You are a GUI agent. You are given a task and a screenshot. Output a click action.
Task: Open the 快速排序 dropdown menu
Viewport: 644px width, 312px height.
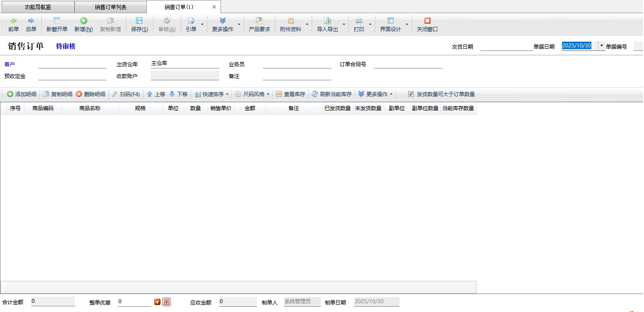(x=212, y=94)
